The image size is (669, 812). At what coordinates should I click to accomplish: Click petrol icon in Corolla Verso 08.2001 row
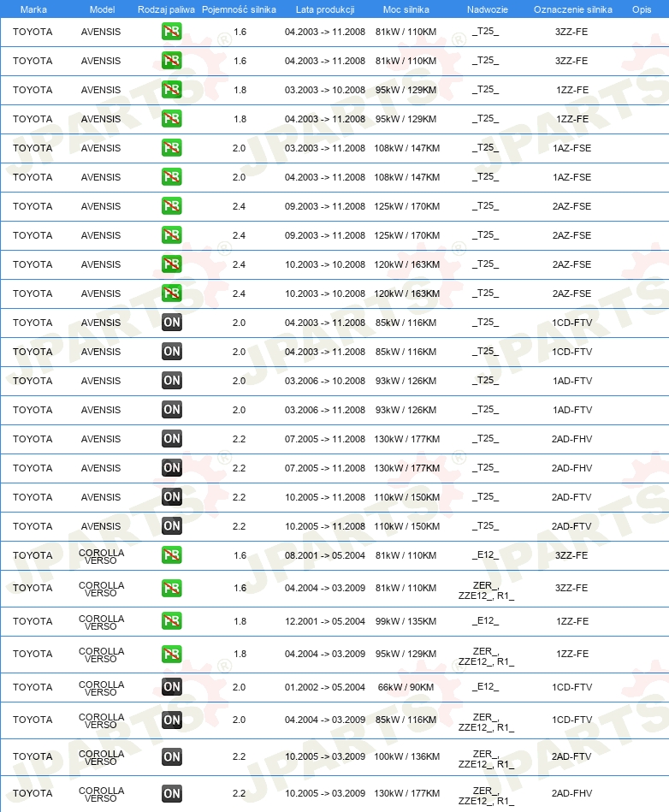[x=171, y=555]
